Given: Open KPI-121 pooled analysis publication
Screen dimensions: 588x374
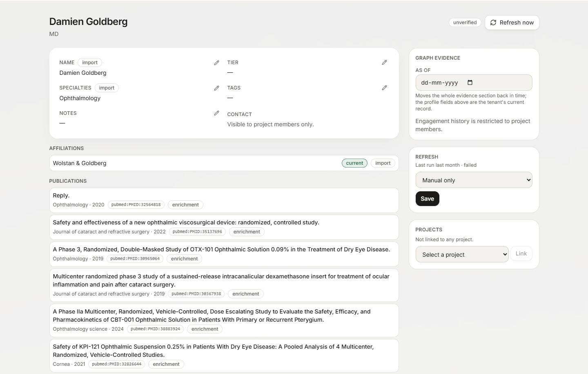Looking at the screenshot, I should [224, 355].
